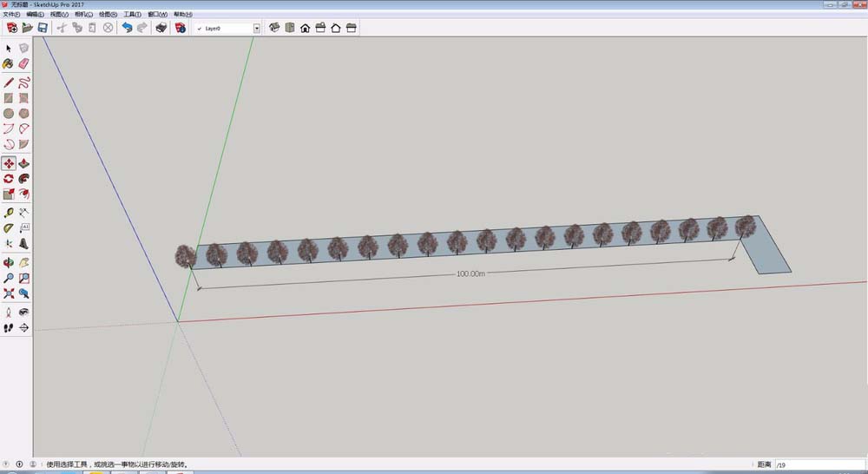Click the Save icon in toolbar

tap(42, 28)
